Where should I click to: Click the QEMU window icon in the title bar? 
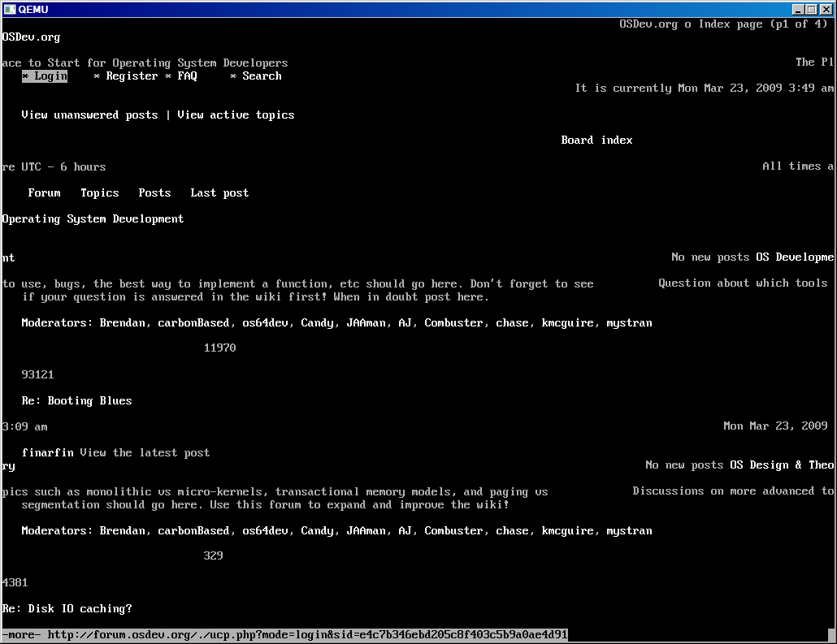pyautogui.click(x=10, y=9)
